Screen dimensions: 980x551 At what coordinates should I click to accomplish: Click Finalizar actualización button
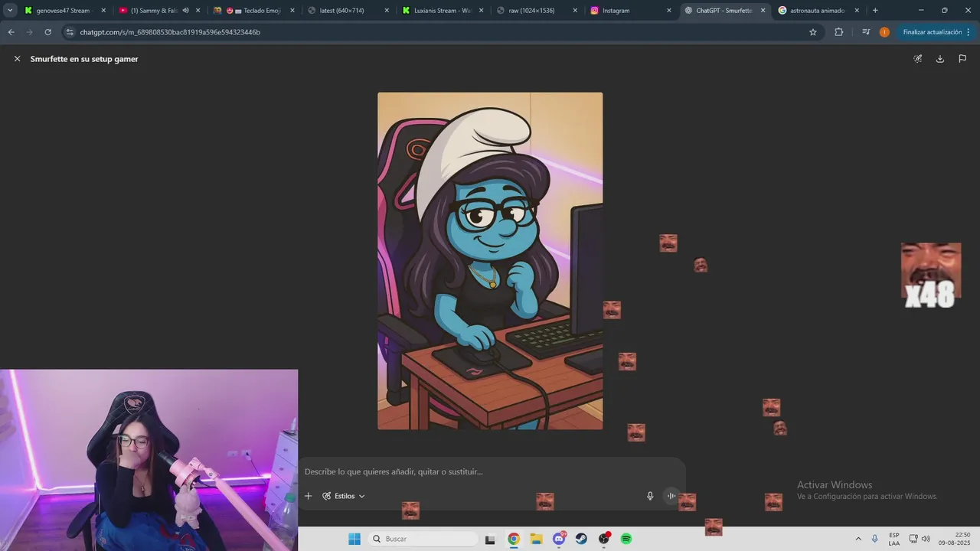click(x=932, y=32)
